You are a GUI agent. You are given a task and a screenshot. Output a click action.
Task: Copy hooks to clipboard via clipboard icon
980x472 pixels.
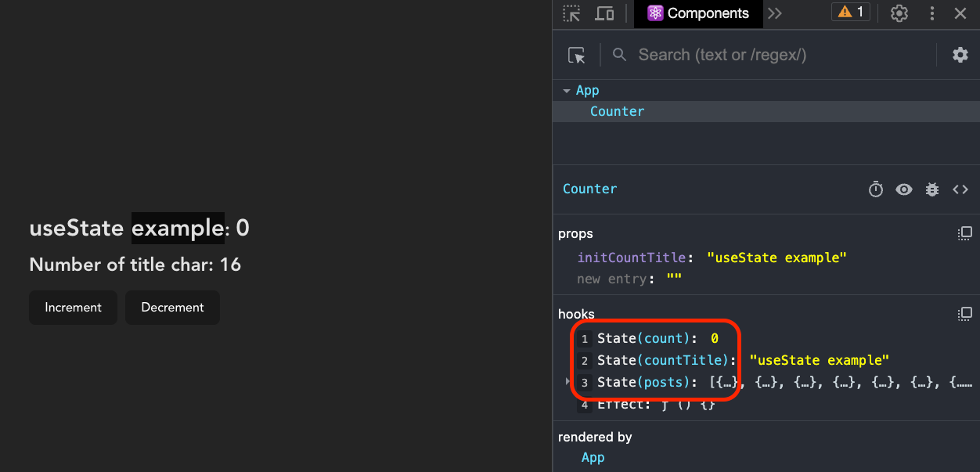click(964, 314)
